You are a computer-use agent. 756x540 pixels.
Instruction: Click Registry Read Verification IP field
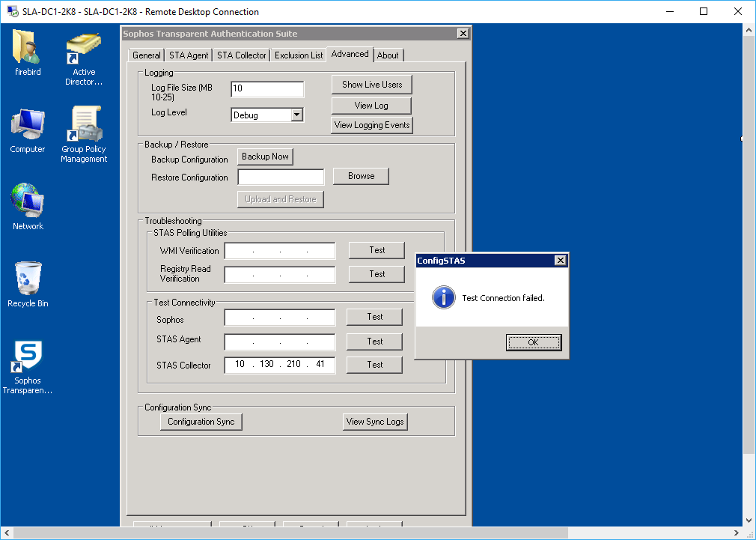(280, 275)
